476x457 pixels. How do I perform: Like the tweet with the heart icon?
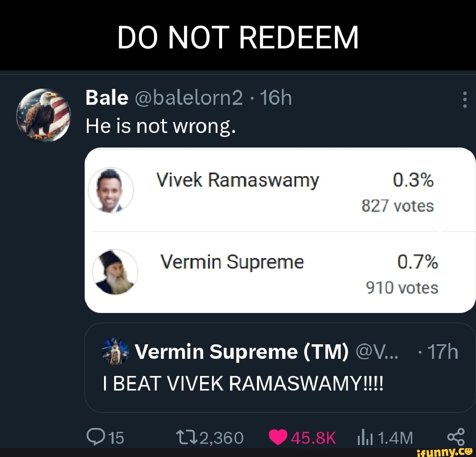point(278,437)
